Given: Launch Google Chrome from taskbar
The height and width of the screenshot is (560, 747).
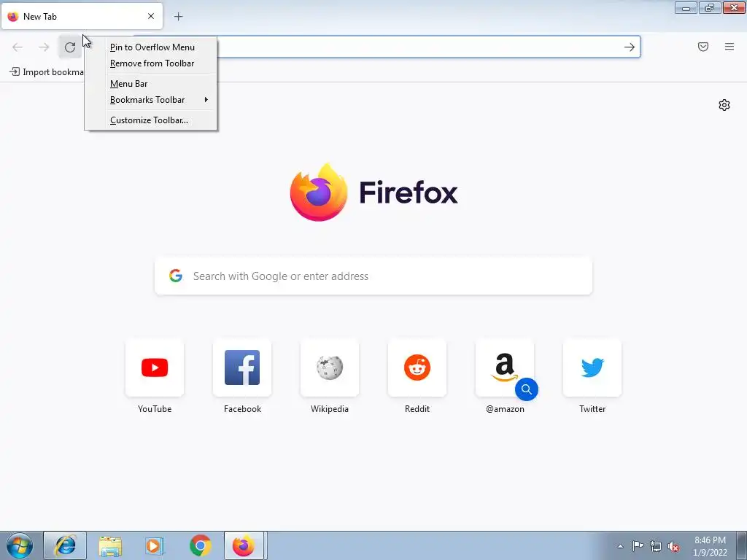Looking at the screenshot, I should coord(200,545).
